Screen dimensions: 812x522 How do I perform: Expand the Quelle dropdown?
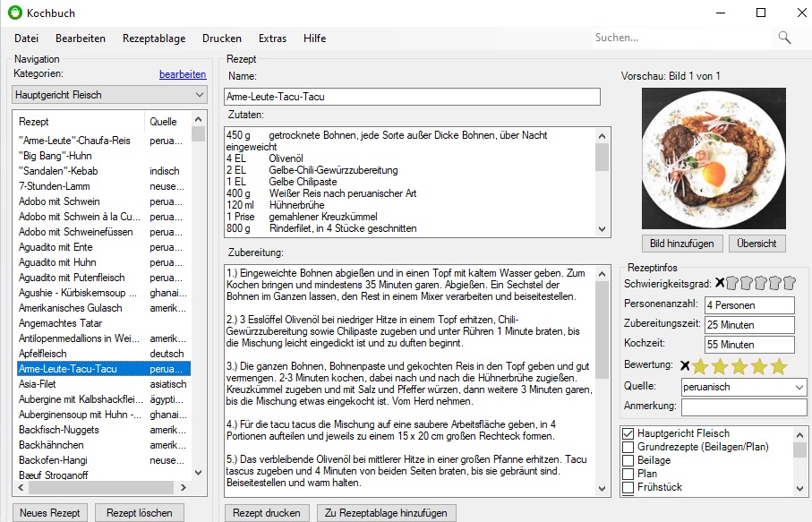799,388
